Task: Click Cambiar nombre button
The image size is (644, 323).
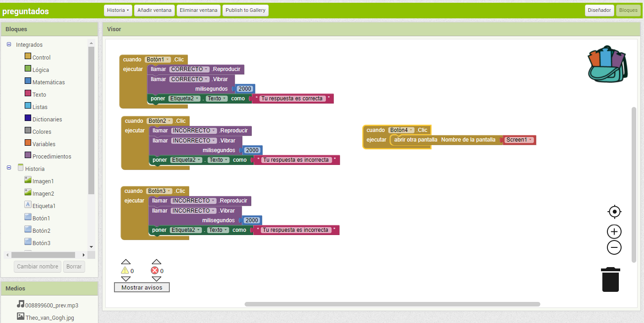Action: coord(38,266)
